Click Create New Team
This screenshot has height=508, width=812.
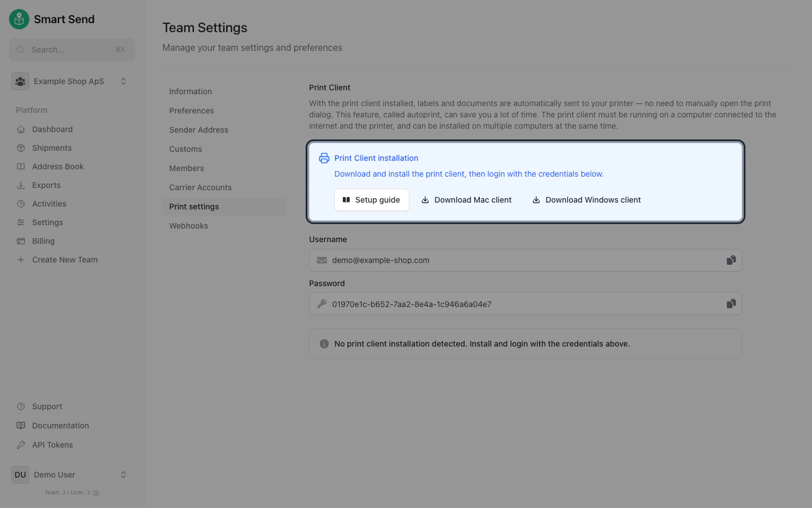click(63, 259)
